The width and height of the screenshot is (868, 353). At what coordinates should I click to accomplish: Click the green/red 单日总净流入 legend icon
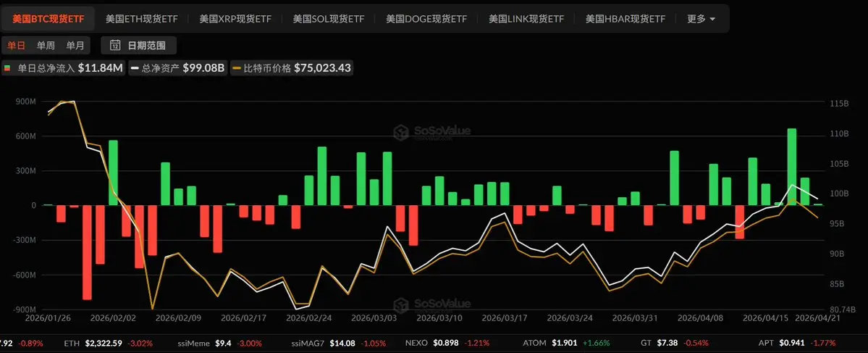pyautogui.click(x=8, y=68)
